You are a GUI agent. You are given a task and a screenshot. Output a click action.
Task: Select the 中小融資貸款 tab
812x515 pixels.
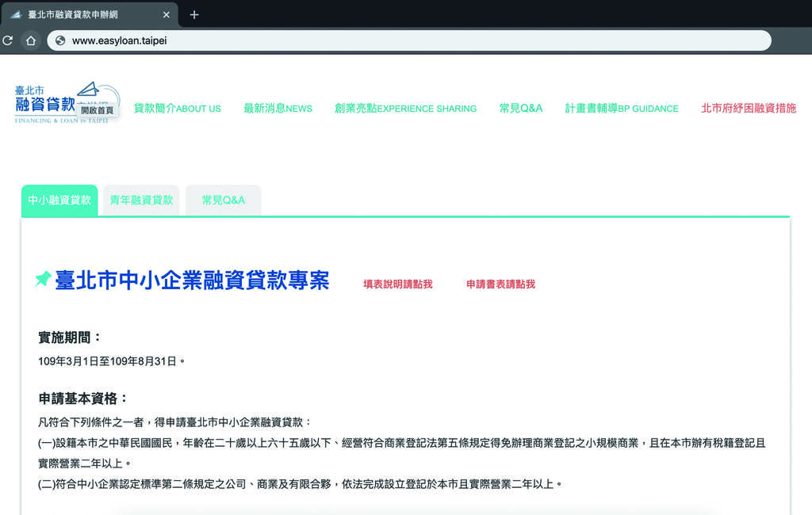coord(59,200)
